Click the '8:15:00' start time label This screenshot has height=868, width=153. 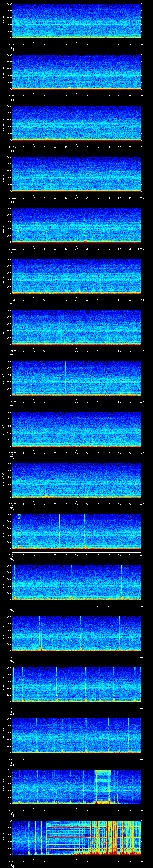[12, 44]
